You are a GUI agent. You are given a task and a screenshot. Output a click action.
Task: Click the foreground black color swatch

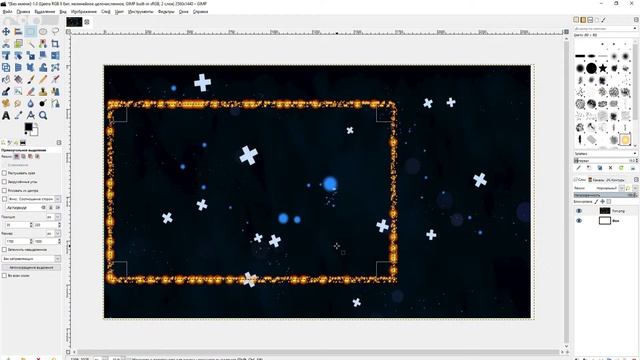coord(28,127)
